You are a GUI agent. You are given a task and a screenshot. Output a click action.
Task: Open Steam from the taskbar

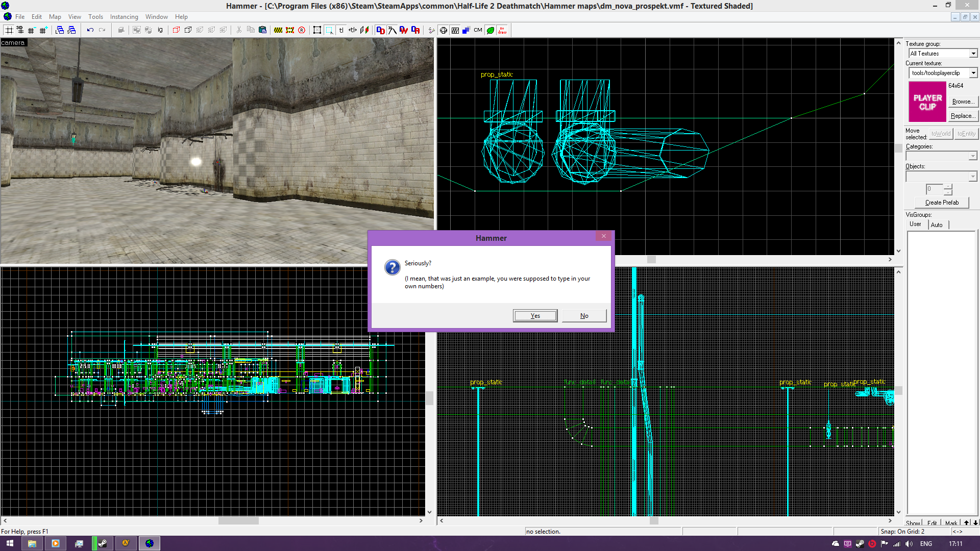pyautogui.click(x=102, y=543)
